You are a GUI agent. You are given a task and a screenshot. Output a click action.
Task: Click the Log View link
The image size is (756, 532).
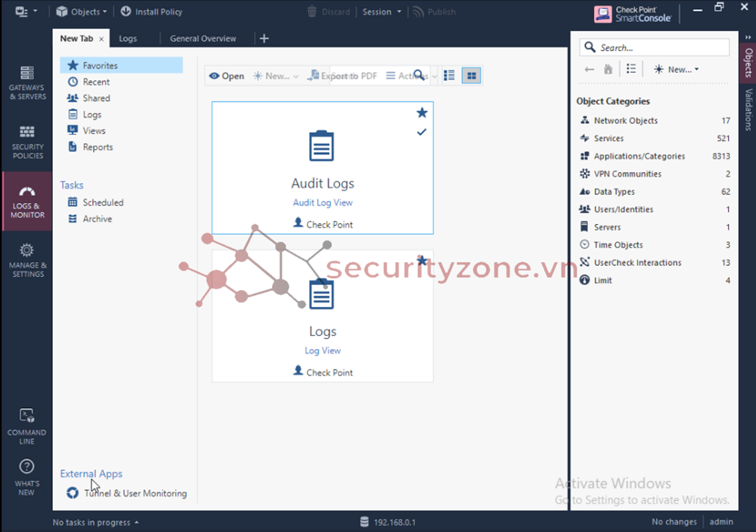coord(323,351)
